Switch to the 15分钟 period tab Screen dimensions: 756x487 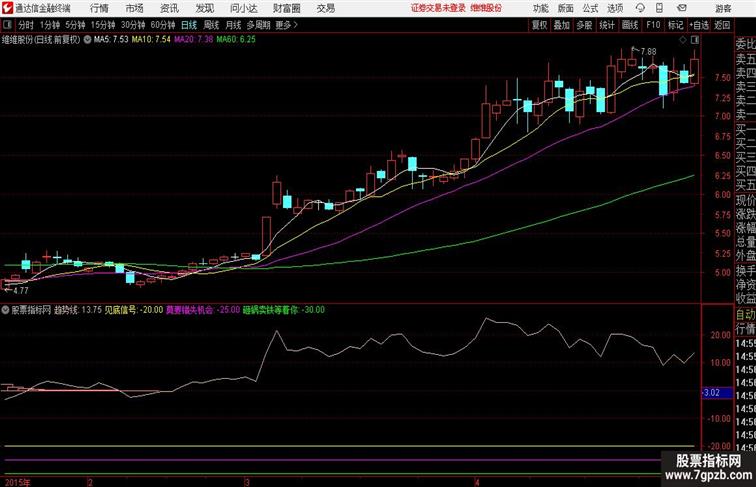pyautogui.click(x=103, y=25)
